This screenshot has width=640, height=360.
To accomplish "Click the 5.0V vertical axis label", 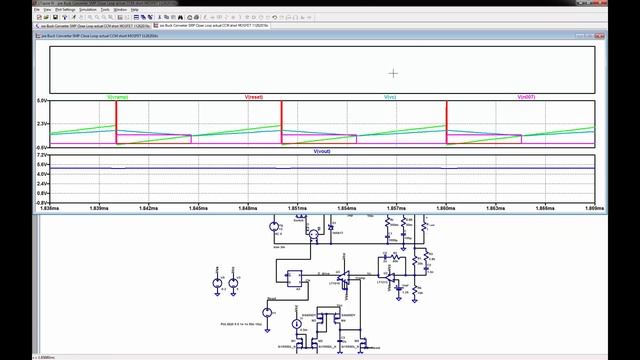I will point(42,100).
